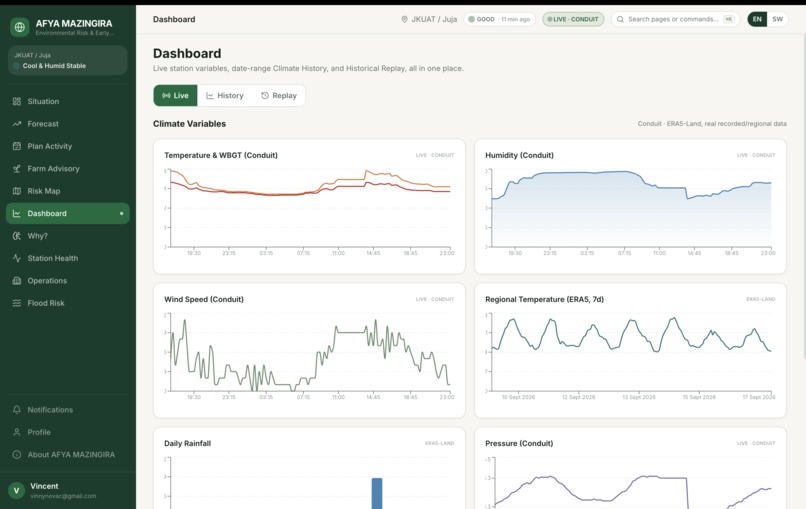Open the Farm Advisory page
This screenshot has height=509, width=806.
pyautogui.click(x=67, y=169)
